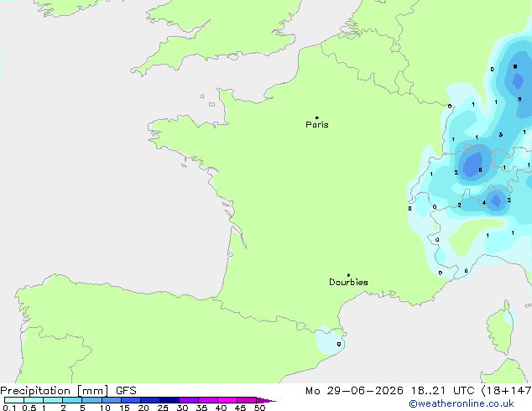Click the 5 mm legend swatch
The image size is (532, 411).
(92, 400)
